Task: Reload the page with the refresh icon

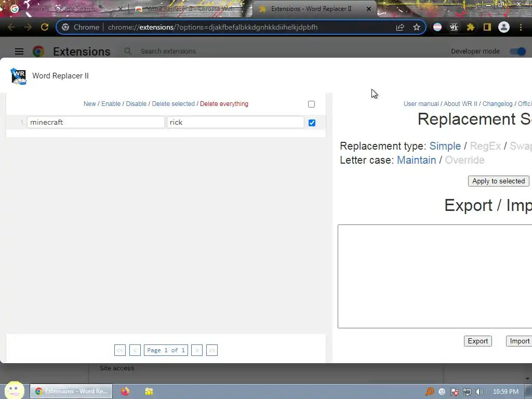Action: click(x=45, y=27)
